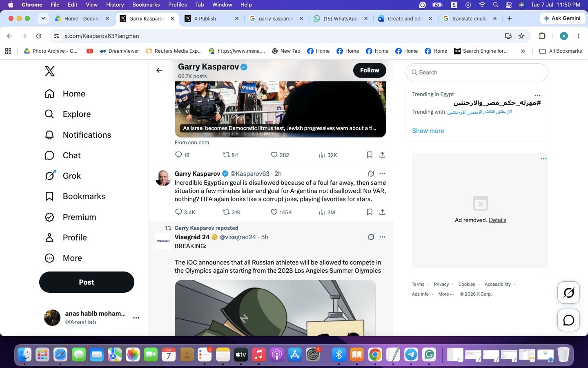Bookmark the Egyptian goal post
This screenshot has width=588, height=368.
click(370, 212)
